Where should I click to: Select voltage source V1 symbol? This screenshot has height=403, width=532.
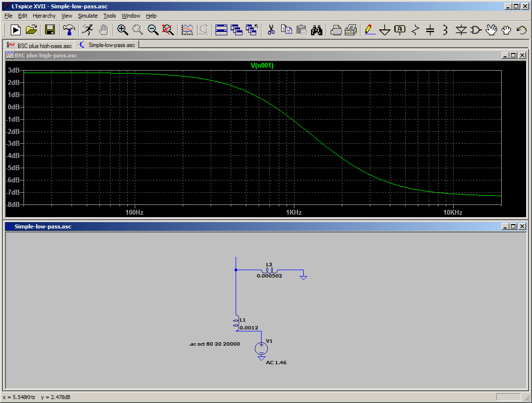click(261, 349)
